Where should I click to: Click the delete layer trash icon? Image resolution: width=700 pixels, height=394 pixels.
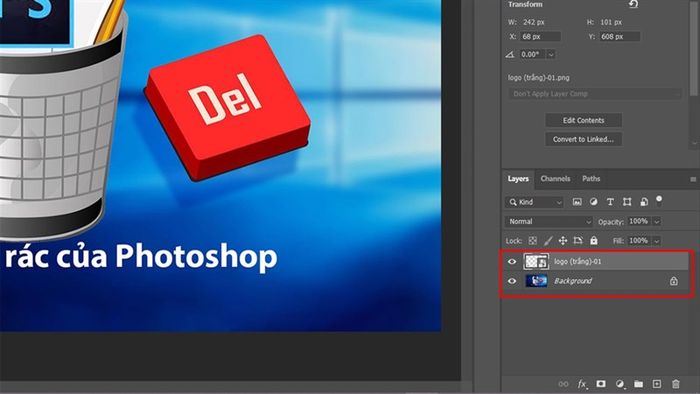676,384
